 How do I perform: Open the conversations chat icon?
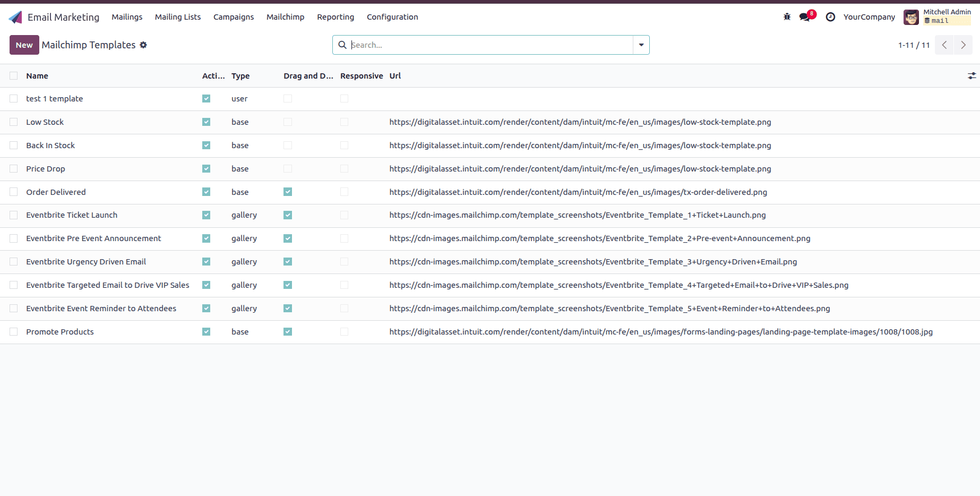coord(805,17)
